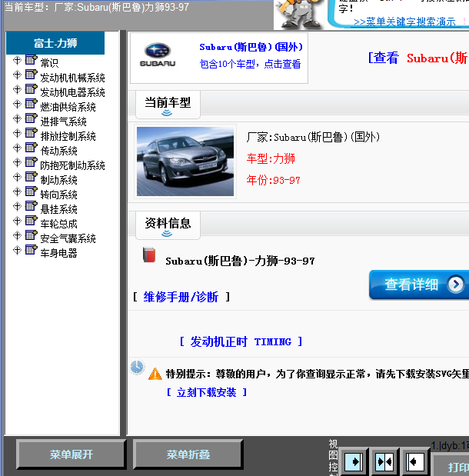Click the table icon beside 悬挂系统
This screenshot has height=476, width=469.
point(31,205)
